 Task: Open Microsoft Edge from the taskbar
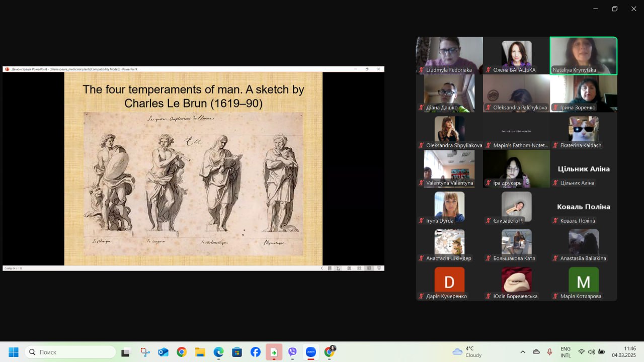point(218,352)
